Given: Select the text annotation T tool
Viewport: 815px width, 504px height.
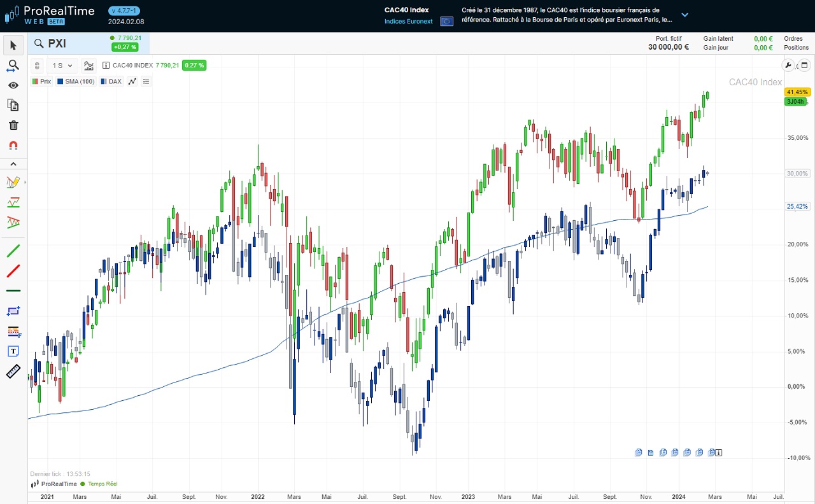Looking at the screenshot, I should tap(13, 351).
